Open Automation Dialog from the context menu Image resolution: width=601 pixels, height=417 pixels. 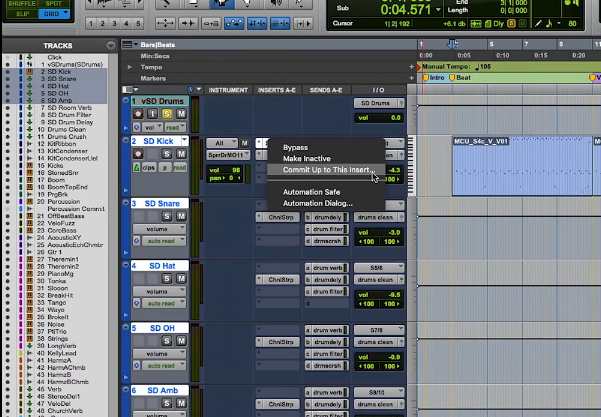click(x=318, y=204)
